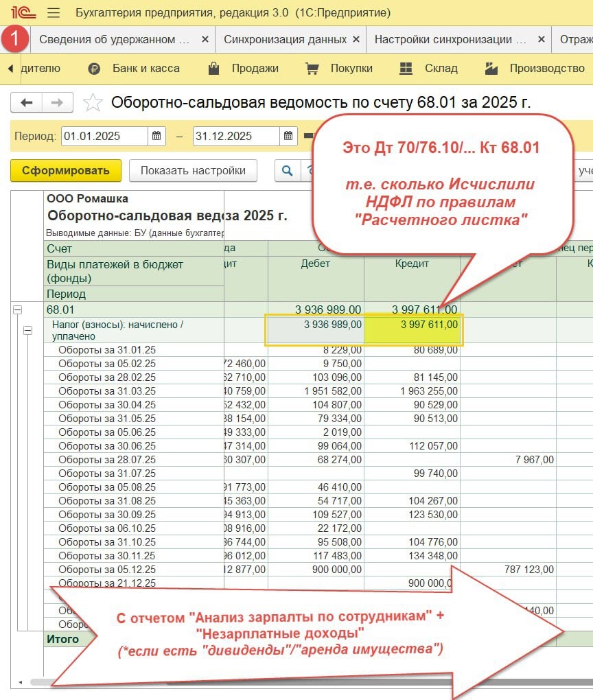Image resolution: width=593 pixels, height=700 pixels.
Task: Click the shopping bag Продажи icon
Action: [x=214, y=69]
